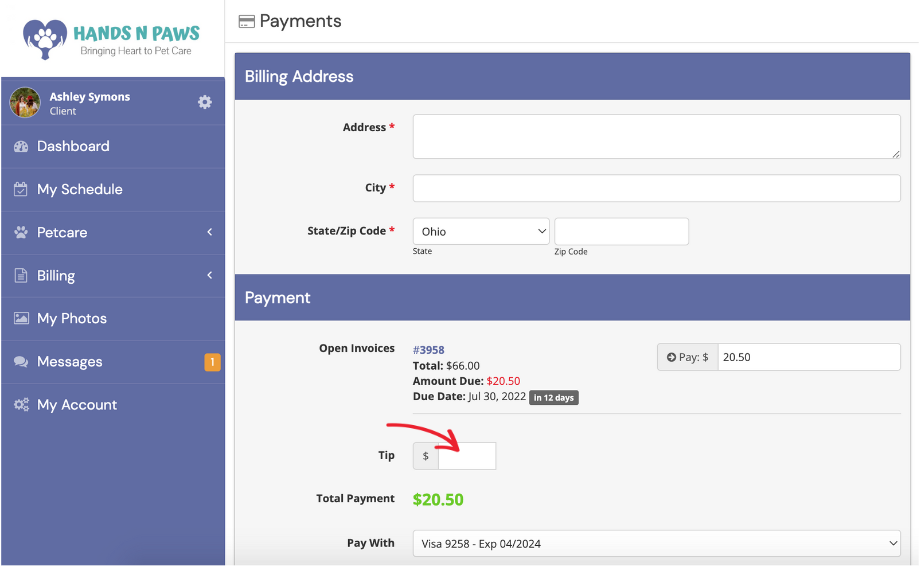
Task: Click Ashley Symons profile avatar
Action: [x=25, y=103]
